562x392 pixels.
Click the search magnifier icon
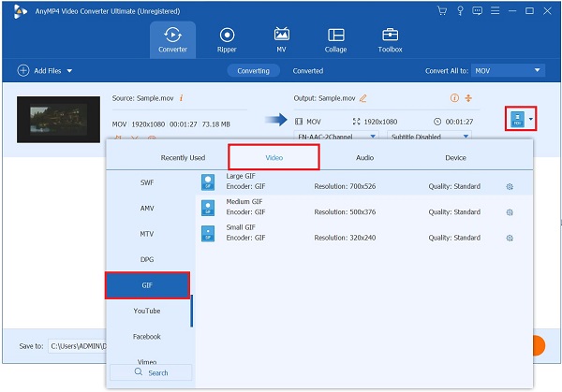(139, 372)
